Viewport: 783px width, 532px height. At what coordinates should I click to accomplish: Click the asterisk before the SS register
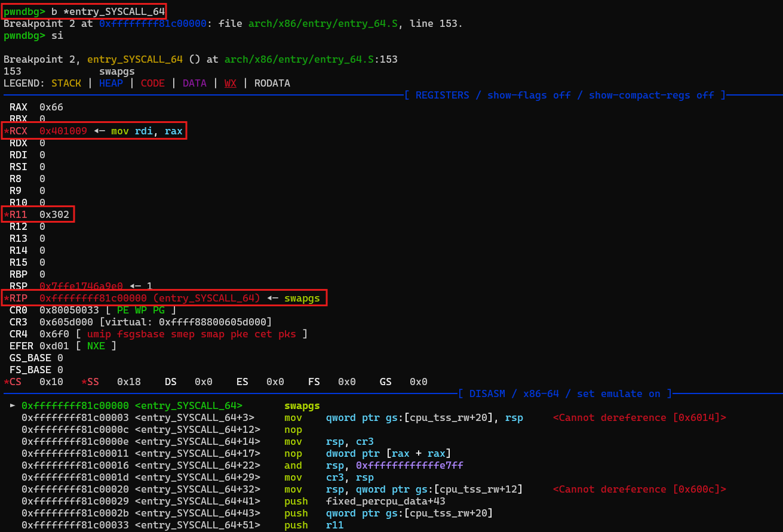pos(84,382)
